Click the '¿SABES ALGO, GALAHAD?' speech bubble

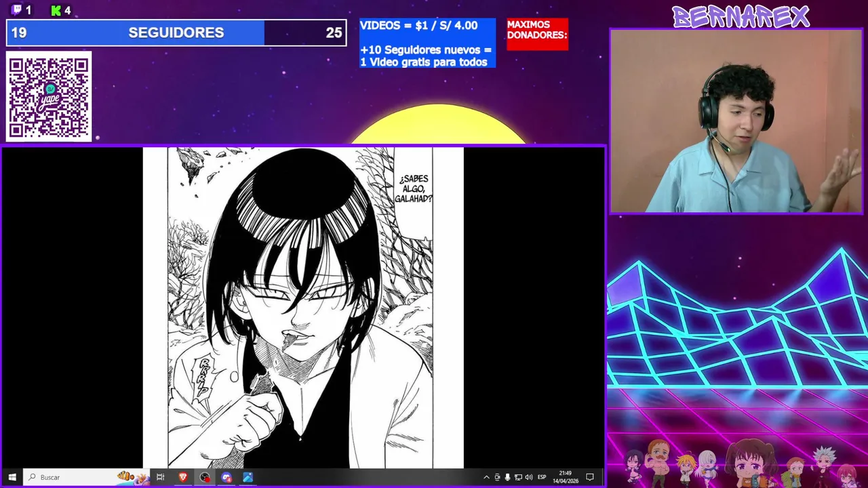point(413,188)
